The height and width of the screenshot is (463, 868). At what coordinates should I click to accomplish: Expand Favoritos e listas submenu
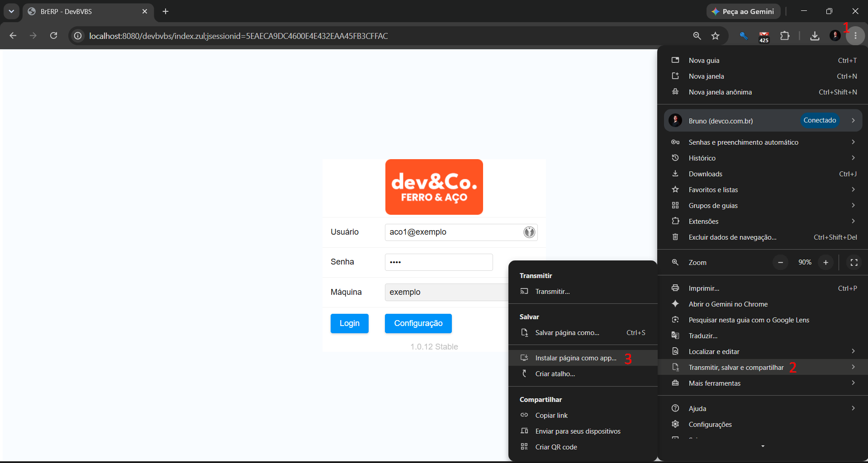[764, 190]
